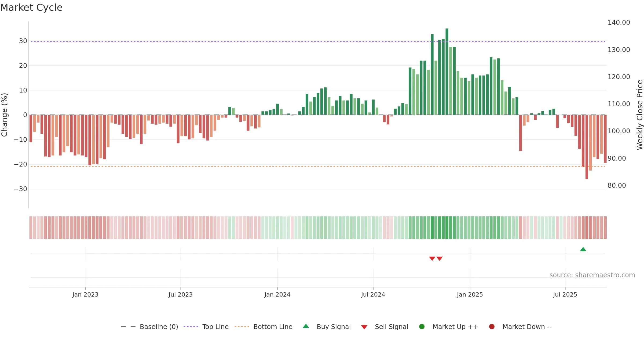Click the last red cell of heatmap strip
This screenshot has width=644, height=362.
point(605,228)
